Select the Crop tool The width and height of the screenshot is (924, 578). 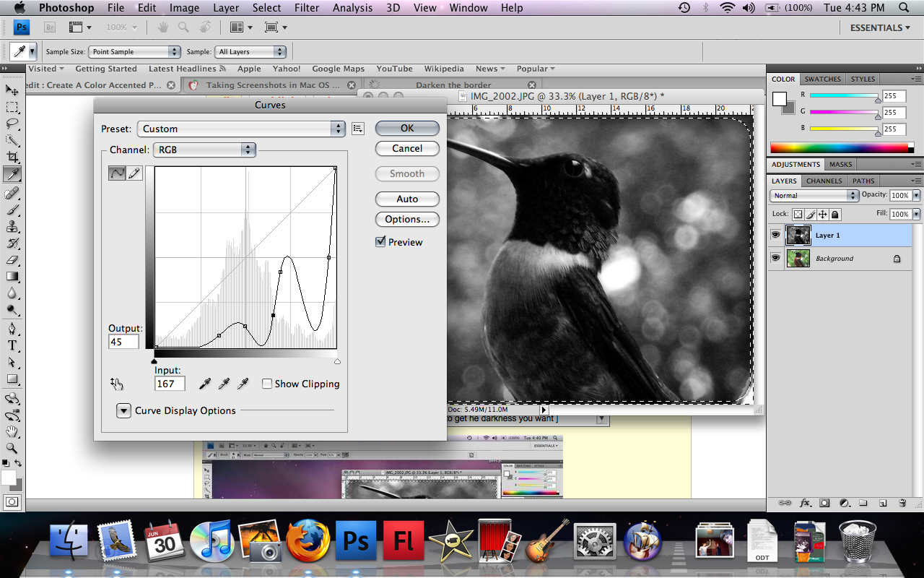pyautogui.click(x=12, y=157)
